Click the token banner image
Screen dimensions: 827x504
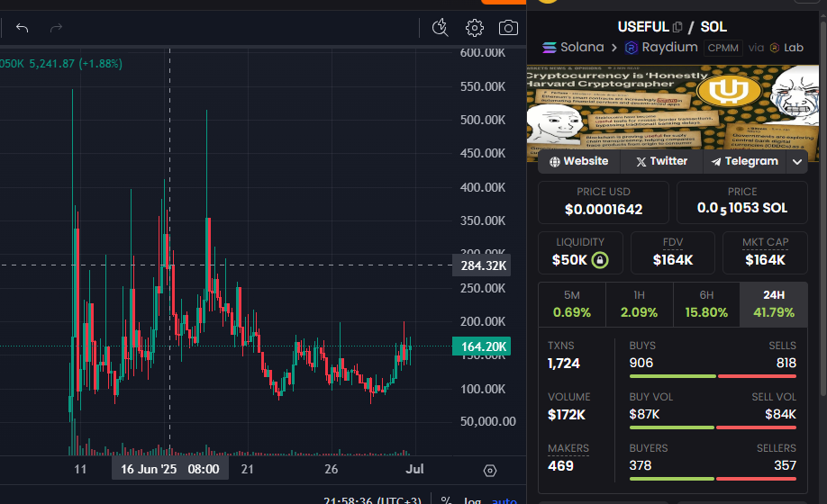[x=672, y=113]
